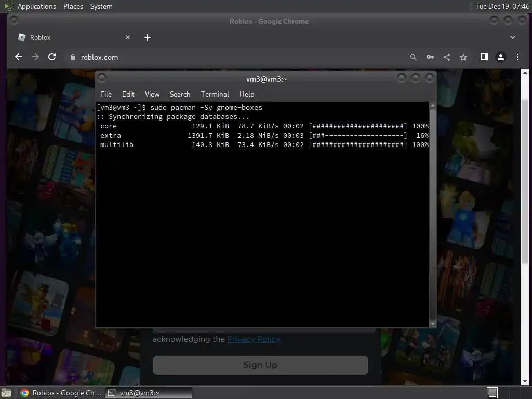Click Chrome forward navigation arrow
Viewport: 532px width, 399px height.
35,57
